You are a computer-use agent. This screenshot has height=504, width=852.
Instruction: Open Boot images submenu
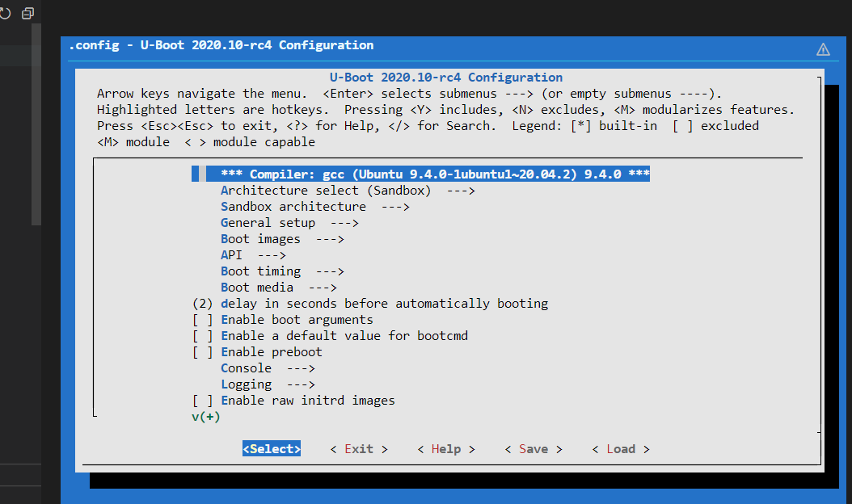[283, 240]
